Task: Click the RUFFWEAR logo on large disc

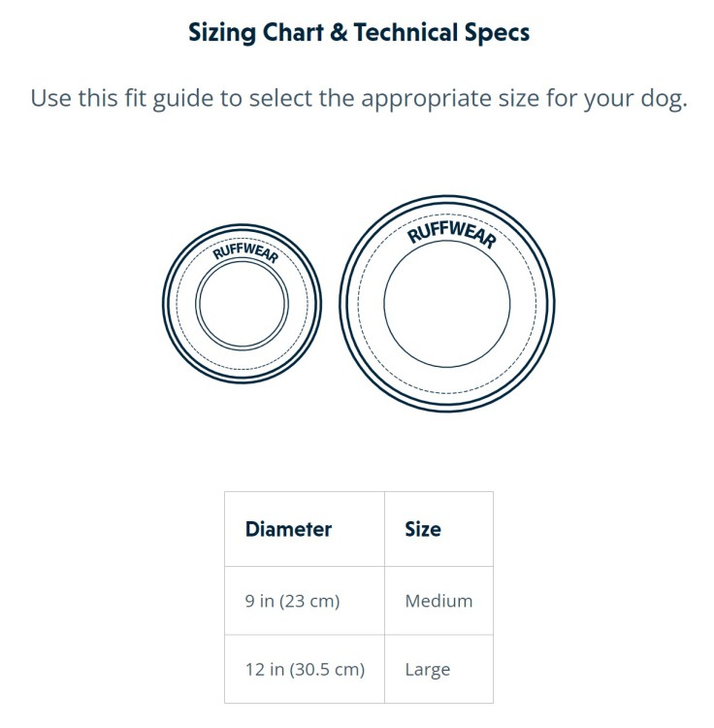Action: click(x=452, y=235)
